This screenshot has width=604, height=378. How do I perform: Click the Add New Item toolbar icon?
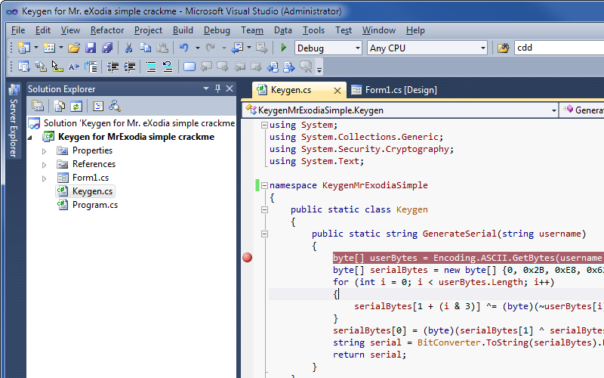(49, 48)
